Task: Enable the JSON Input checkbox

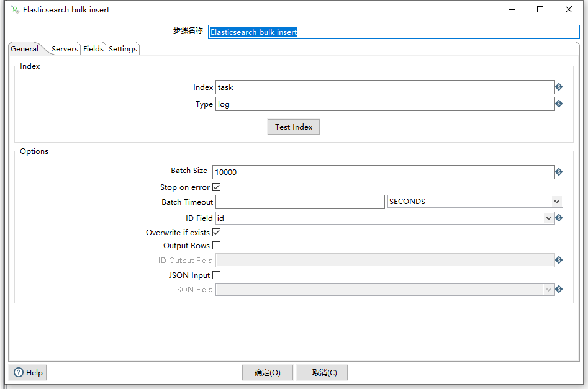Action: (216, 275)
